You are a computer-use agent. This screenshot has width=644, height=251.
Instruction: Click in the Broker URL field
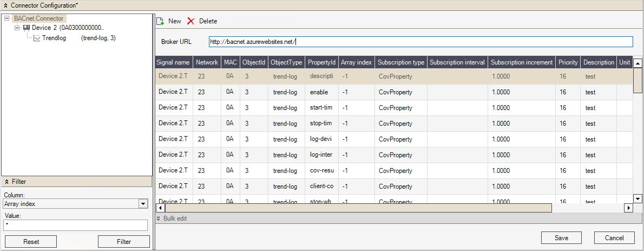tap(420, 42)
